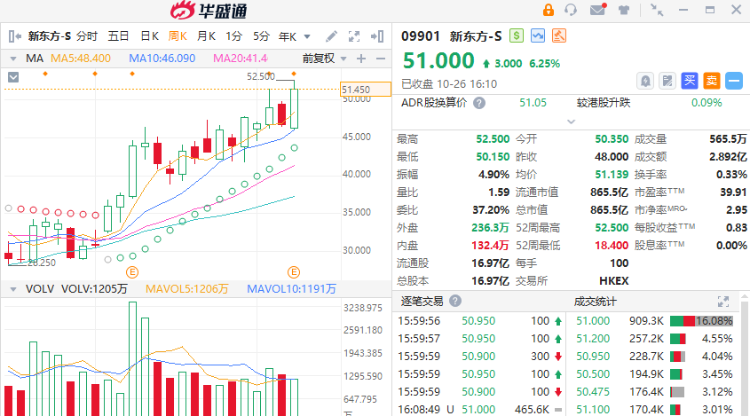750x416 pixels.
Task: Click the 市盈率 value 39.91
Action: [x=733, y=192]
